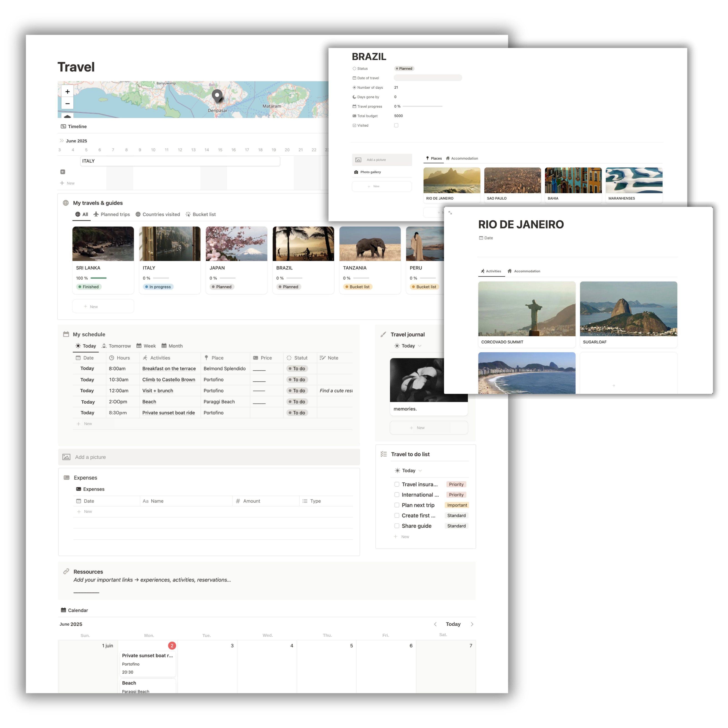Zoom out on the map
The height and width of the screenshot is (728, 728).
tap(67, 103)
